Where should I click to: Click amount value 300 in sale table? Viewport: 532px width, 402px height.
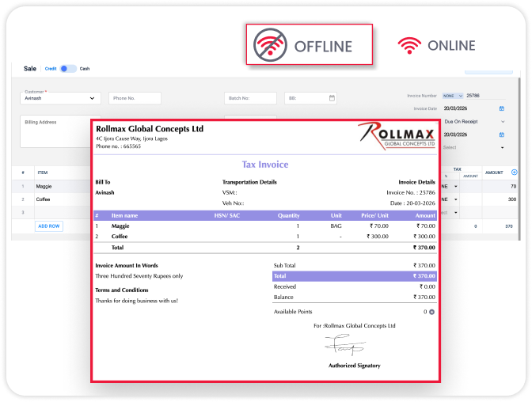click(512, 199)
